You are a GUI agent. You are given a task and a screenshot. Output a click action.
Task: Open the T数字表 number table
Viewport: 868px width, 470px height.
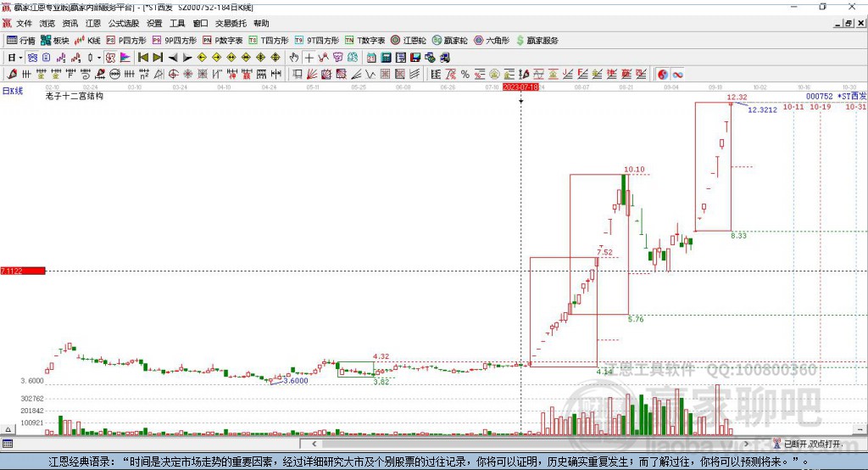point(364,41)
